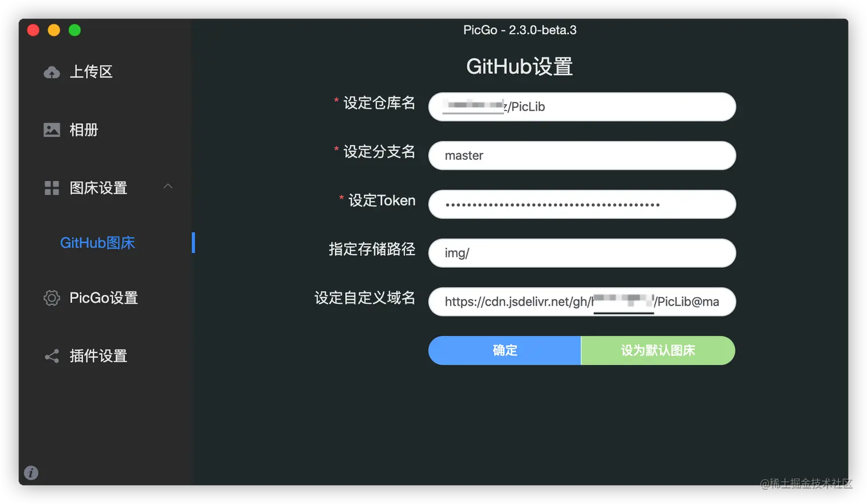Click the 设定Token password field

[582, 204]
